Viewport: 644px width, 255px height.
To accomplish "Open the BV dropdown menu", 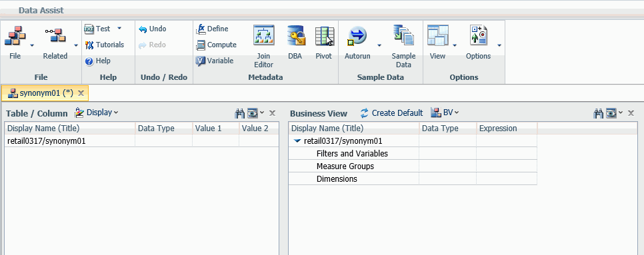I will (445, 113).
